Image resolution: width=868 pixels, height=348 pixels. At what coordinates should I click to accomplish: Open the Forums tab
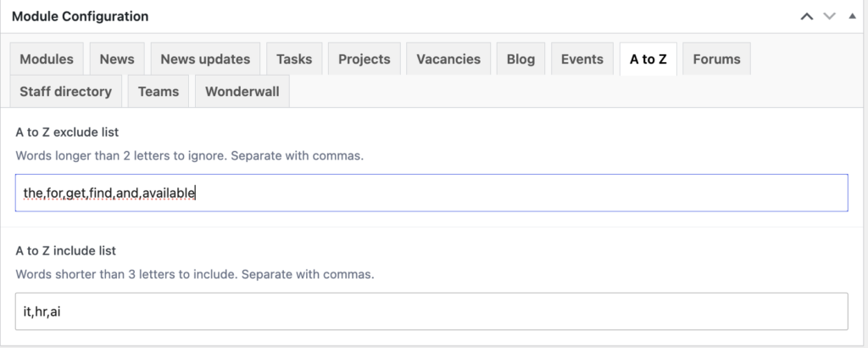[716, 59]
